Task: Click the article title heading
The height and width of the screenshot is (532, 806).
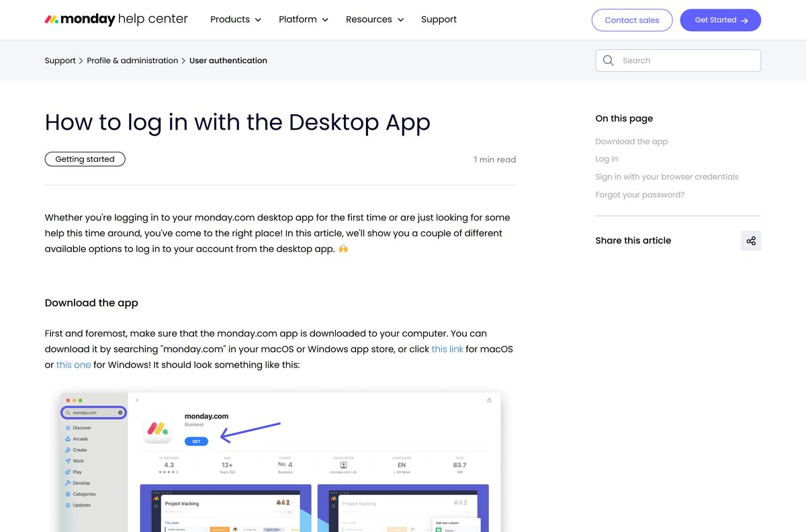Action: click(238, 122)
